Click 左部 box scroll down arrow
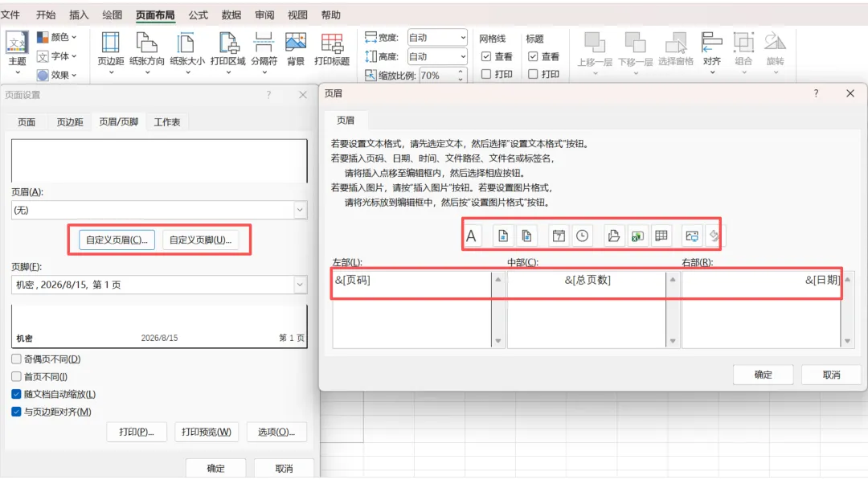 click(497, 341)
